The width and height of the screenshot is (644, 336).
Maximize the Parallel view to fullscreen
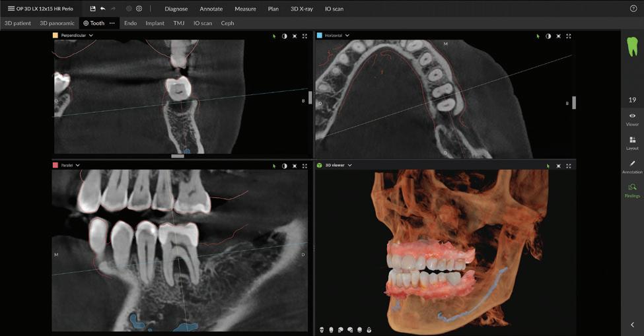tap(304, 166)
